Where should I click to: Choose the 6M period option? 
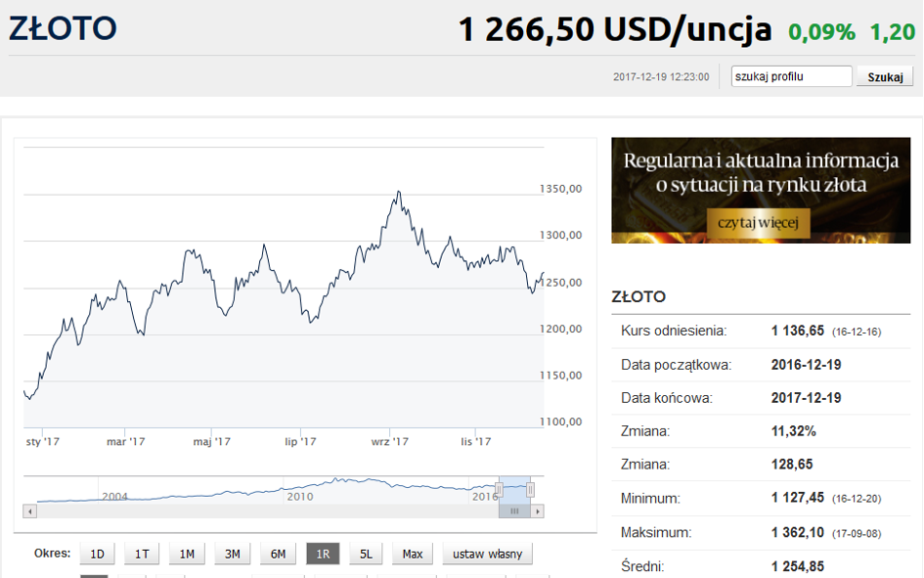[x=278, y=554]
